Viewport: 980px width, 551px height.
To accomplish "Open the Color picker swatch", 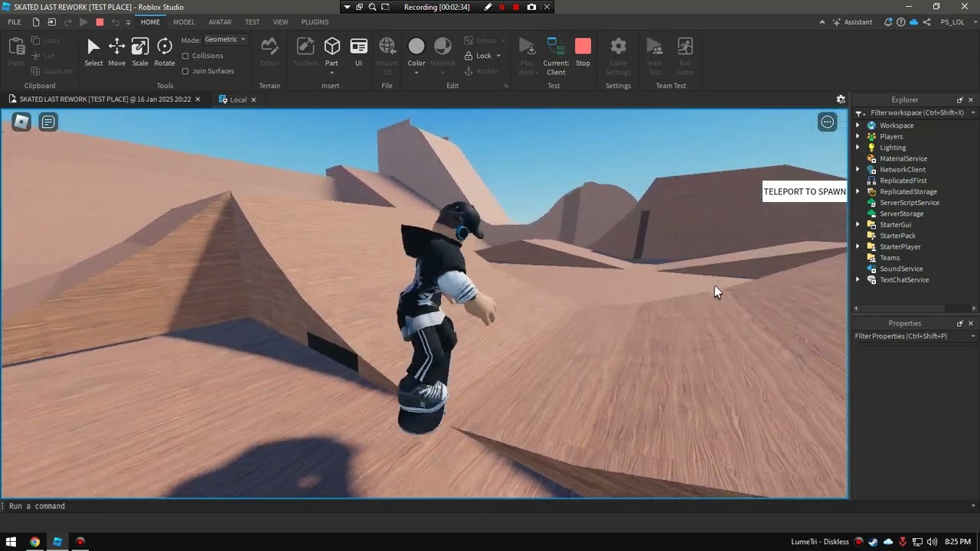I will click(416, 47).
